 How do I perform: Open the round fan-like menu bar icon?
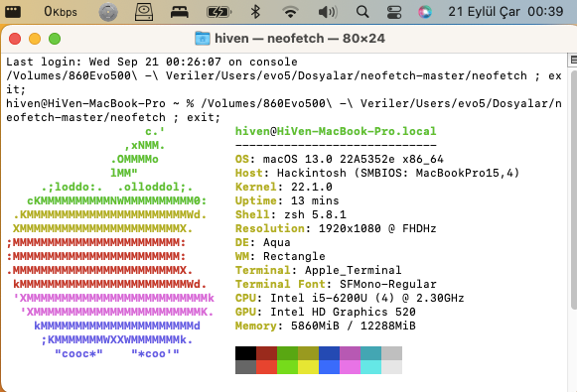(x=108, y=12)
